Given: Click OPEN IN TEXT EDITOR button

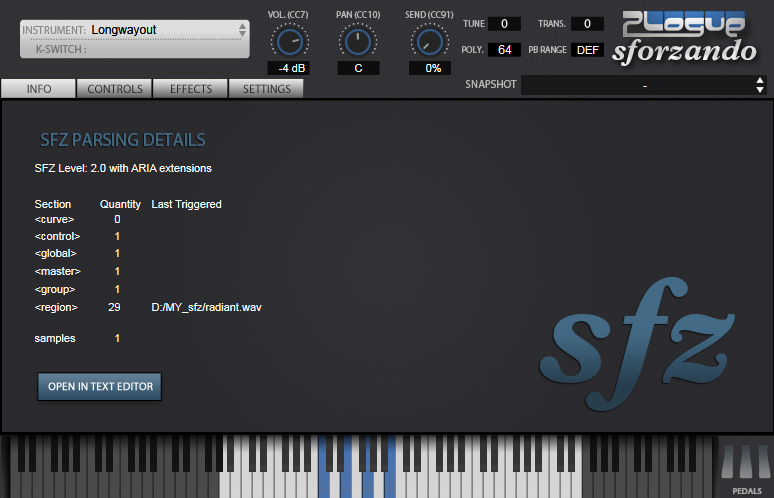Looking at the screenshot, I should (100, 386).
